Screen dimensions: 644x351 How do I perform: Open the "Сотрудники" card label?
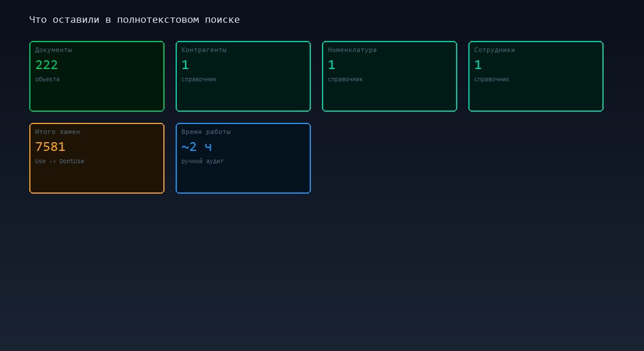[x=494, y=50]
